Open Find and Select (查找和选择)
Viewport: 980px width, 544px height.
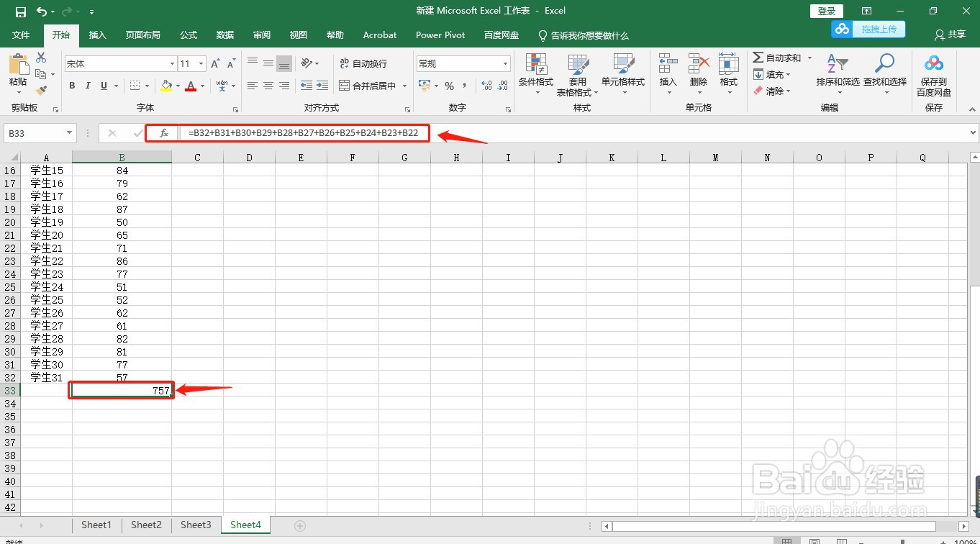pyautogui.click(x=885, y=73)
